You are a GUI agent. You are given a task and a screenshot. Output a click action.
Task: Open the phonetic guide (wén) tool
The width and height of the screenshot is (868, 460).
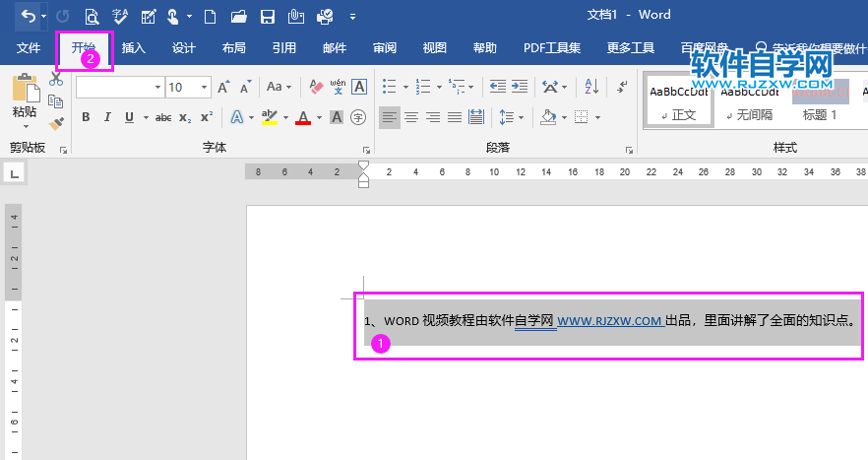(x=338, y=87)
